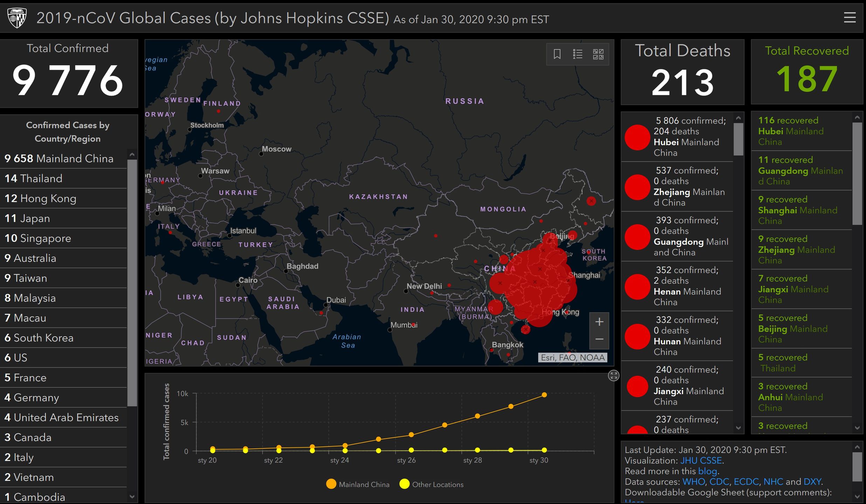Click the Johns Hopkins shield logo
The image size is (866, 504).
click(x=16, y=18)
